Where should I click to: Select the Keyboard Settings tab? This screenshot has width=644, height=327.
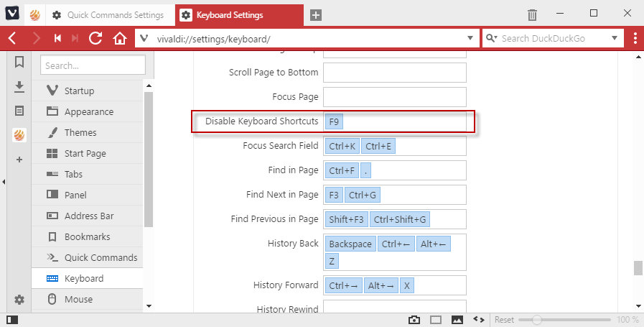[x=240, y=15]
